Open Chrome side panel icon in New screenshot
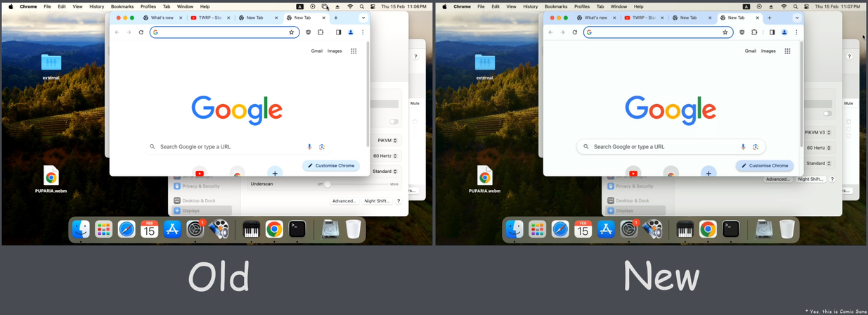Image resolution: width=868 pixels, height=315 pixels. point(772,32)
